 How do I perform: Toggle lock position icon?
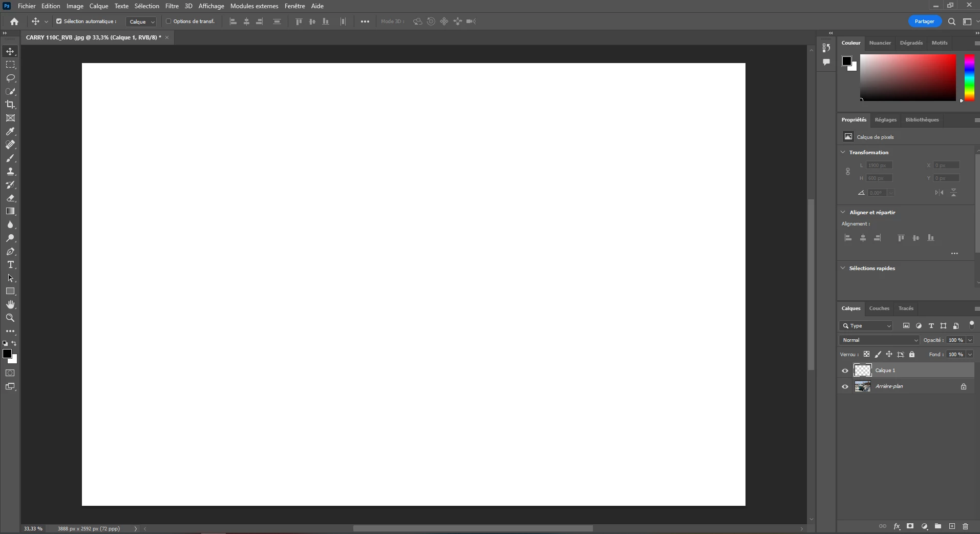tap(889, 354)
